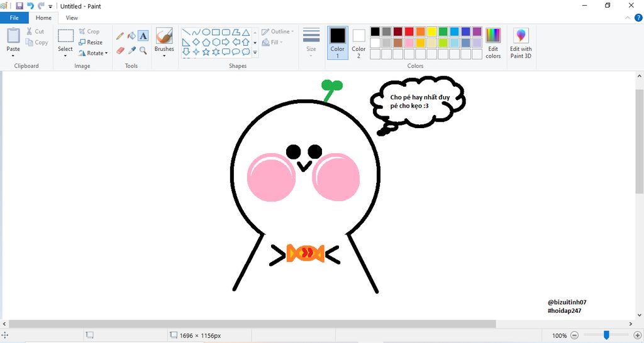Redo the last action
644x343 pixels.
[41, 6]
